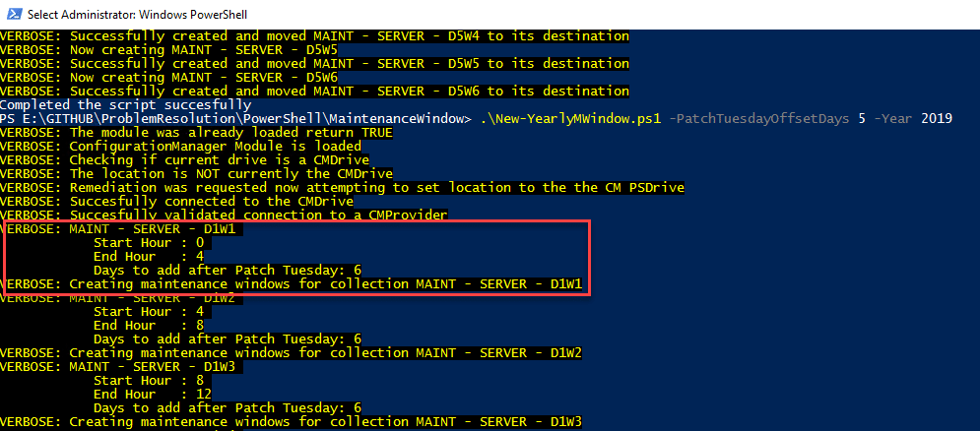Click the Remediation was requested verbose line

tap(343, 187)
